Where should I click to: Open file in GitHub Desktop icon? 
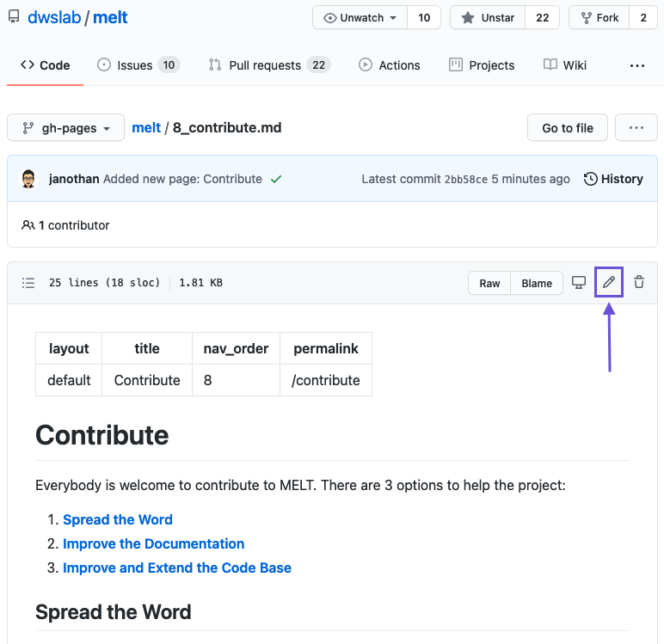click(x=579, y=282)
